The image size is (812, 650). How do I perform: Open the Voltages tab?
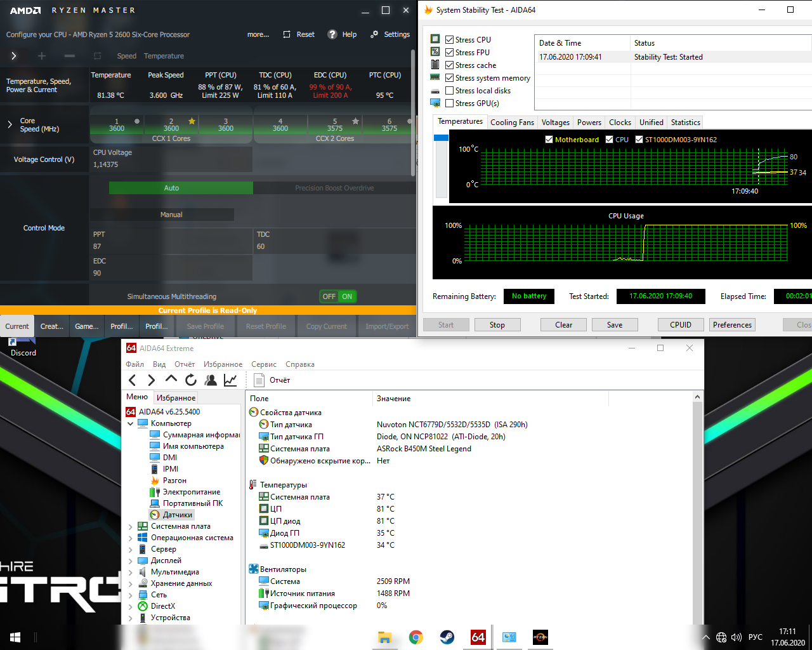point(556,123)
